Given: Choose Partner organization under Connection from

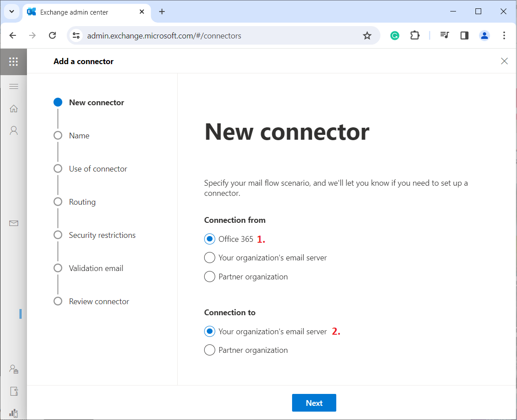Looking at the screenshot, I should [209, 277].
